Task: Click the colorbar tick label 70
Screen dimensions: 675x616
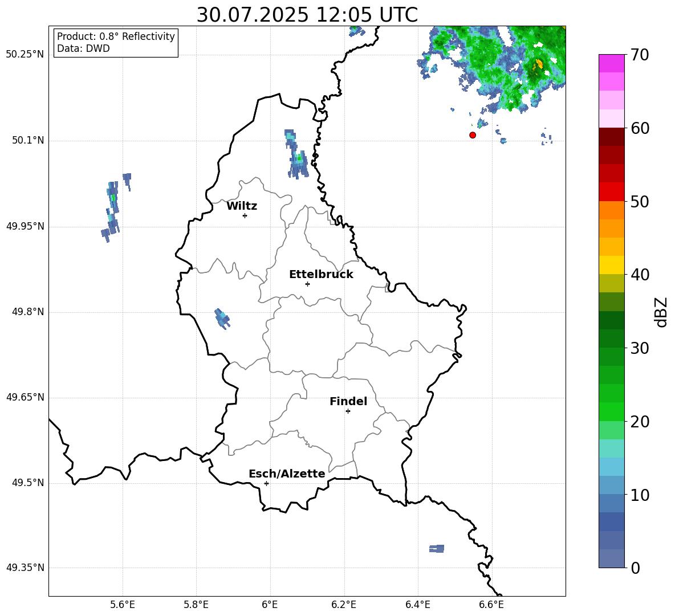Action: click(x=640, y=55)
